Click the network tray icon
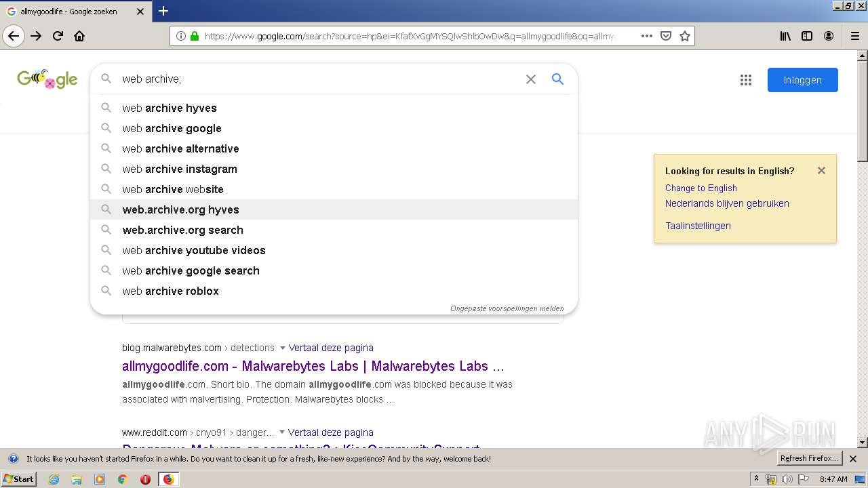 point(771,479)
